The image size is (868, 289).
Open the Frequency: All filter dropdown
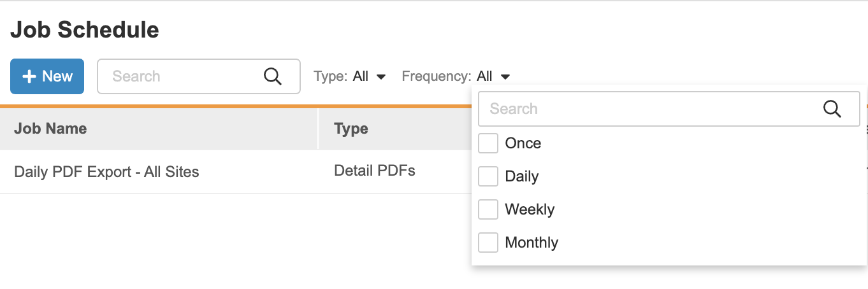click(x=456, y=76)
